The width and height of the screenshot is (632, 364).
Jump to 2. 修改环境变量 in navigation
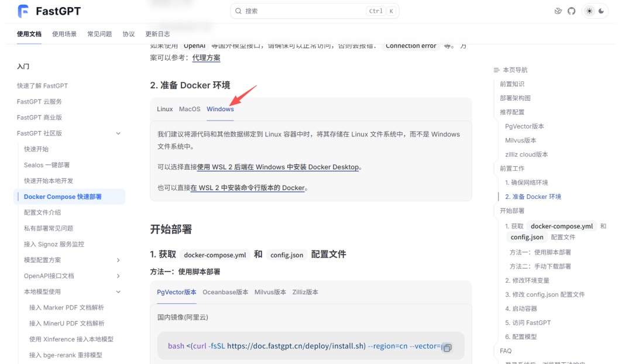527,280
